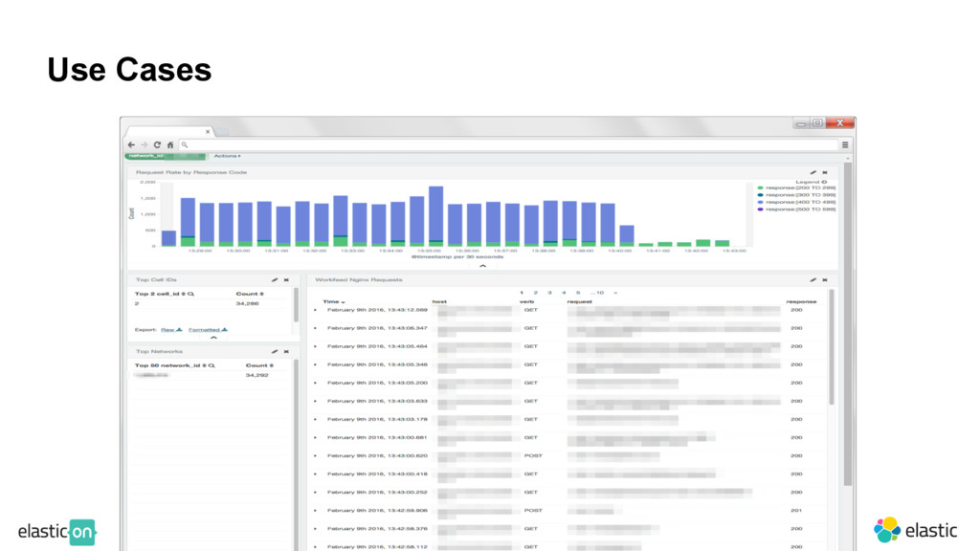Image resolution: width=980 pixels, height=551 pixels.
Task: Click the browser page vertical scrollbar
Action: point(848,323)
